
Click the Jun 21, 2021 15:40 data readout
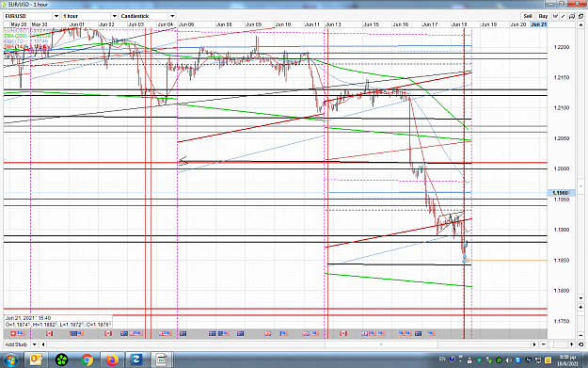click(28, 318)
